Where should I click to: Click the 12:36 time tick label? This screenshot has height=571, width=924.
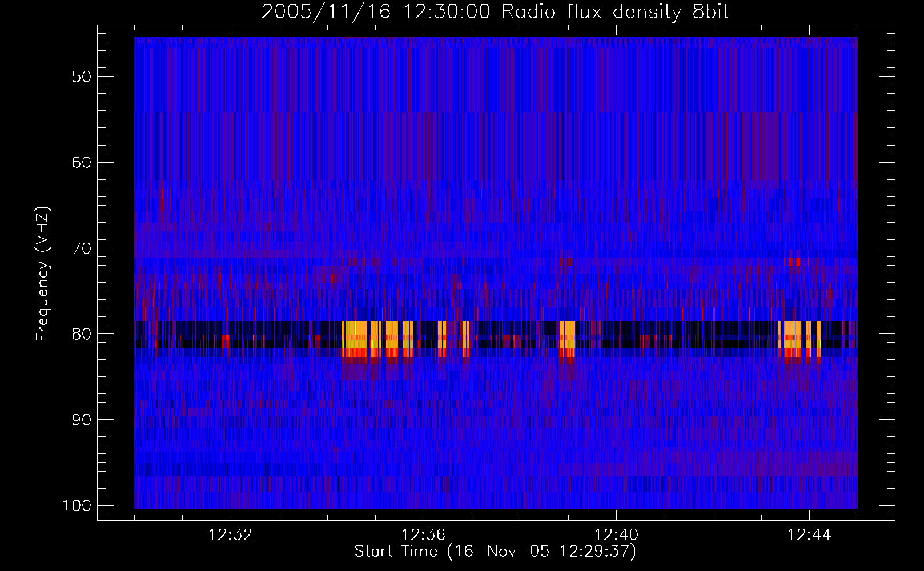pyautogui.click(x=424, y=535)
